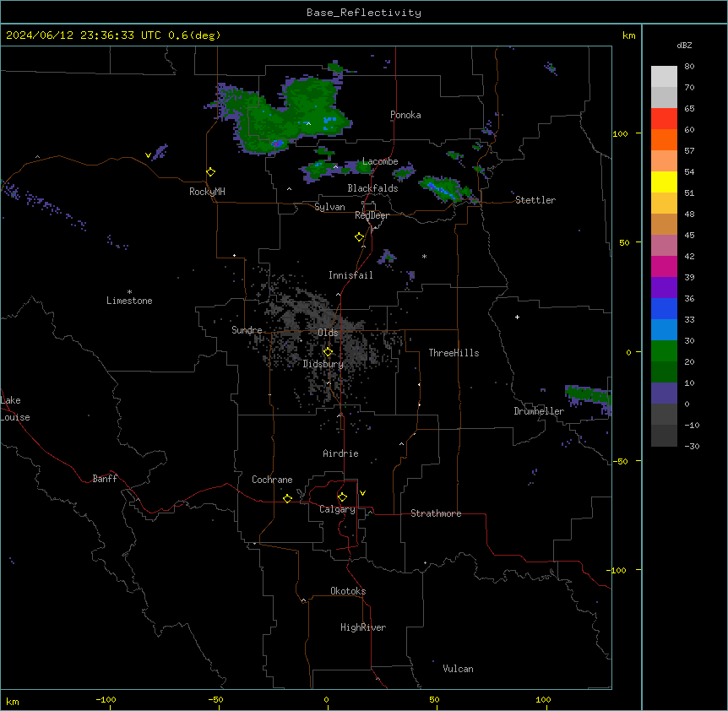Click the Cochrane town label
Screen dimensions: 728x711
tap(272, 480)
